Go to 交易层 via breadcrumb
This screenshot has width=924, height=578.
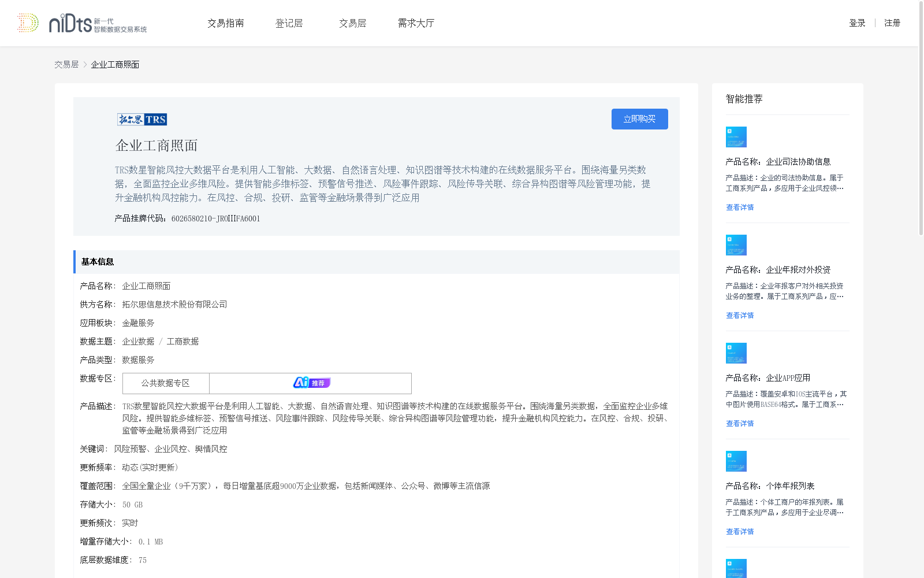(x=66, y=65)
